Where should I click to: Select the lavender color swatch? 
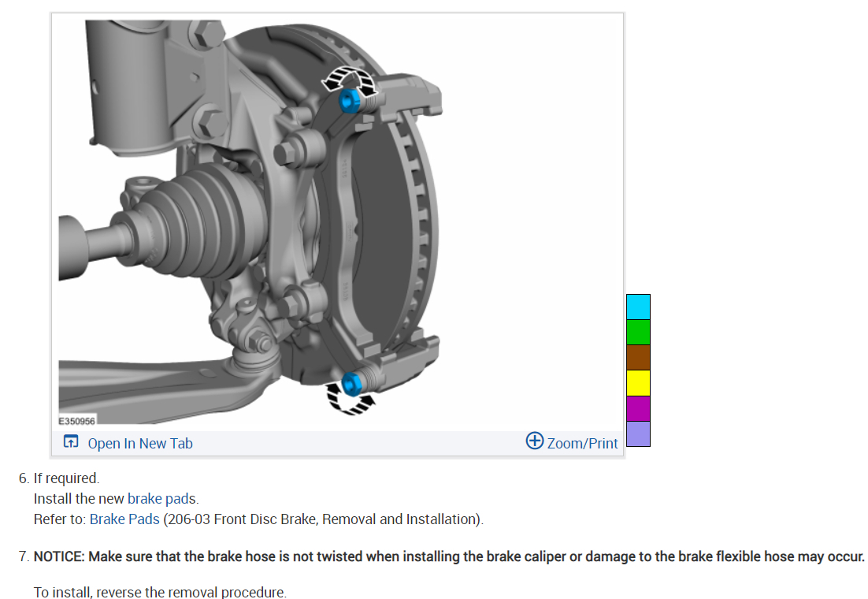click(638, 433)
